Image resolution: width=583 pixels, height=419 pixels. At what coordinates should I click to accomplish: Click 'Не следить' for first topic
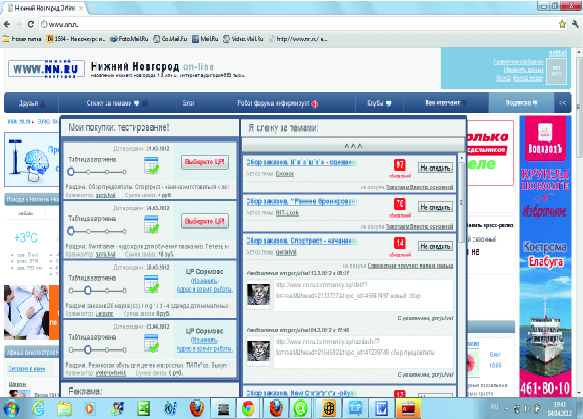(435, 168)
